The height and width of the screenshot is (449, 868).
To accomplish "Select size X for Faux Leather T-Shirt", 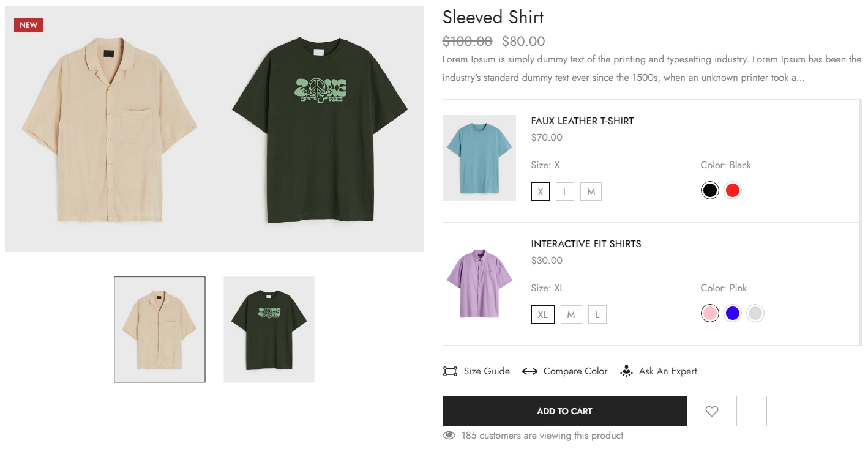I will (x=540, y=191).
